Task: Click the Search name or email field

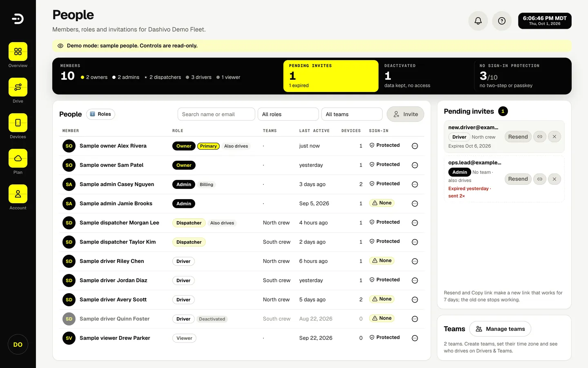Action: pyautogui.click(x=216, y=114)
